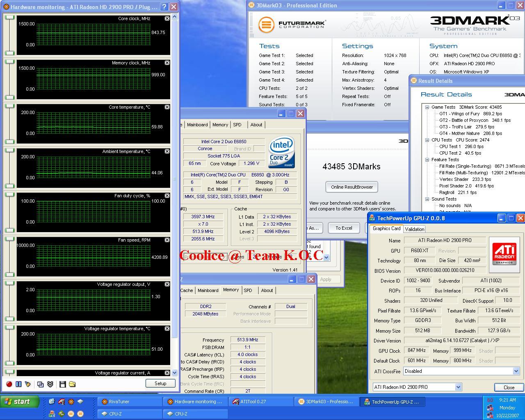Screen dimensions: 525x420
Task: Click the Futuremark logo in 3DMark03
Action: click(292, 24)
